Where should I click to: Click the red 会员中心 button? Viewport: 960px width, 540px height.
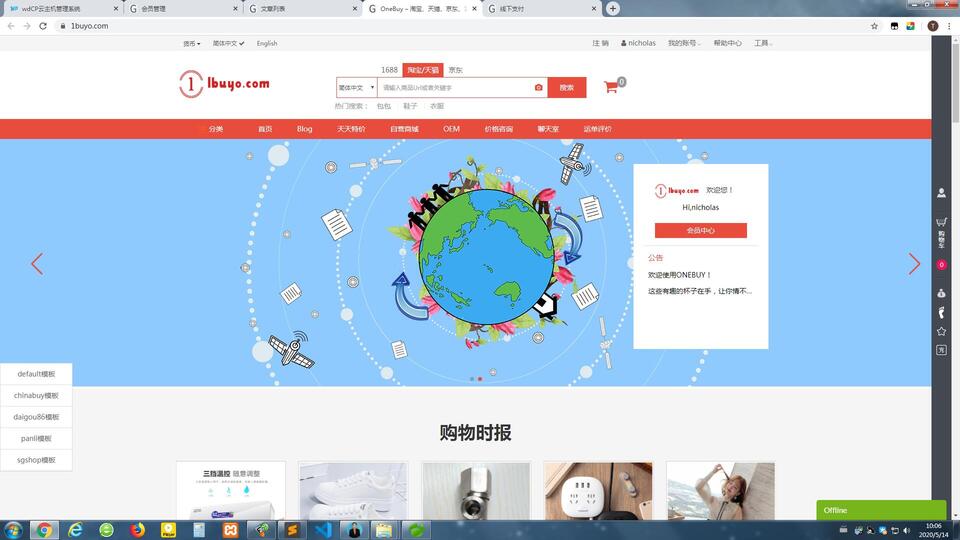[x=700, y=230]
